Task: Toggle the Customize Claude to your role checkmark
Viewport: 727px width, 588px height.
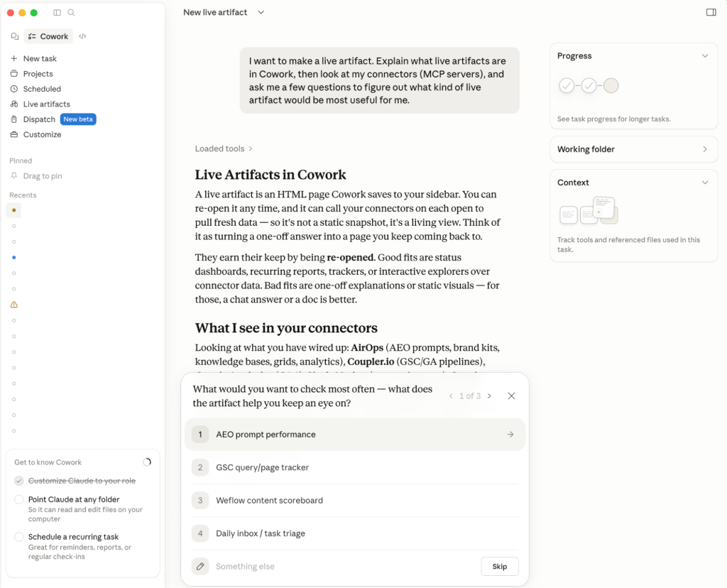Action: (19, 481)
